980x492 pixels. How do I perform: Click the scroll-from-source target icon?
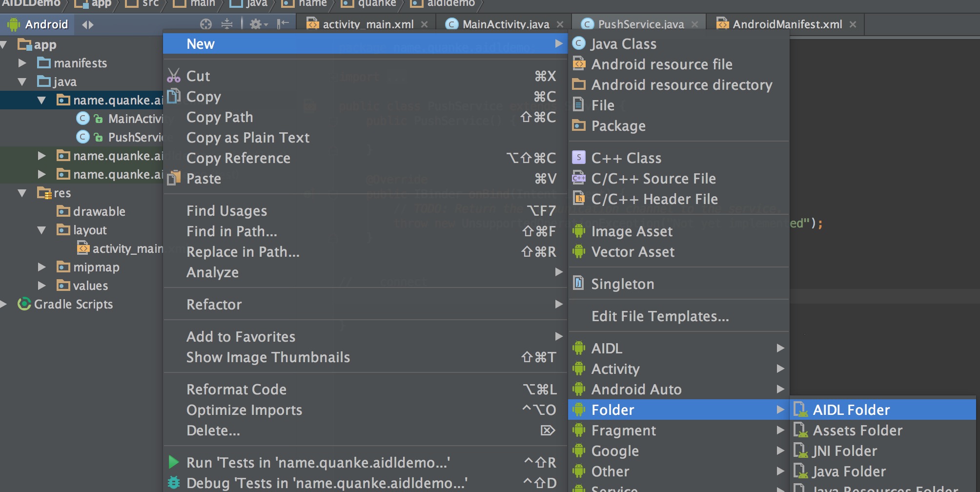point(206,24)
